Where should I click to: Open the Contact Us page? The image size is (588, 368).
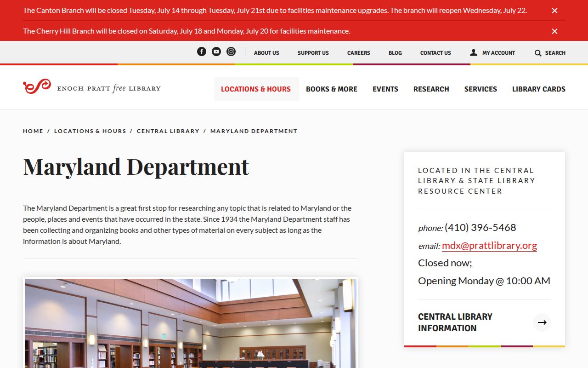click(435, 53)
